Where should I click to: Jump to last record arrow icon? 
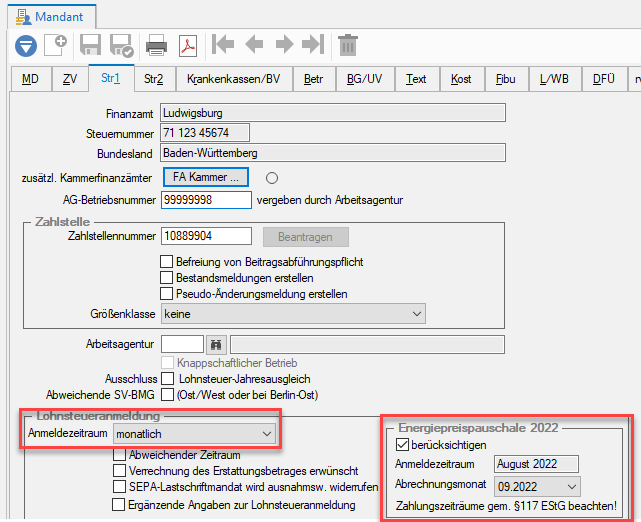[313, 44]
